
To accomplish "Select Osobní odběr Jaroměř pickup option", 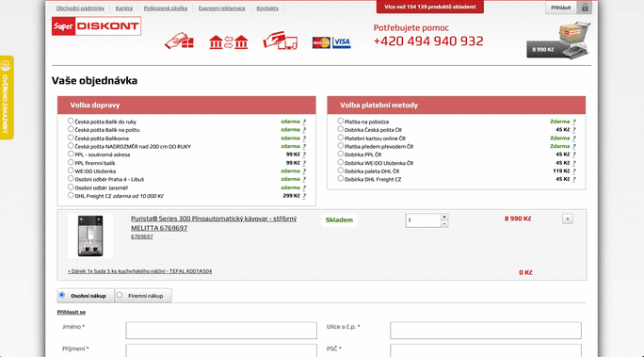I will pos(71,187).
